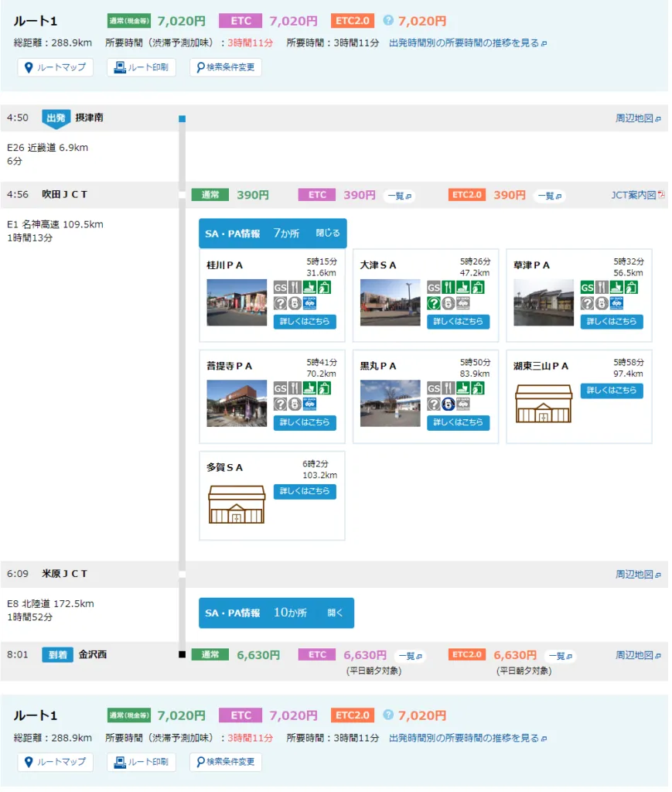
Task: Open ルートマップ in the top route summary
Action: 56,67
